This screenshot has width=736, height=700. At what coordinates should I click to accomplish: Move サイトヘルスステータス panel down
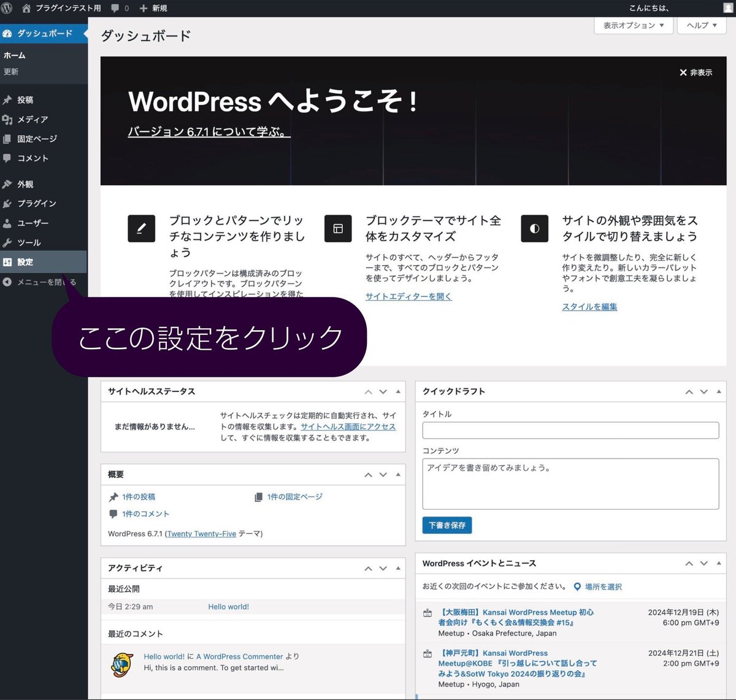[383, 391]
